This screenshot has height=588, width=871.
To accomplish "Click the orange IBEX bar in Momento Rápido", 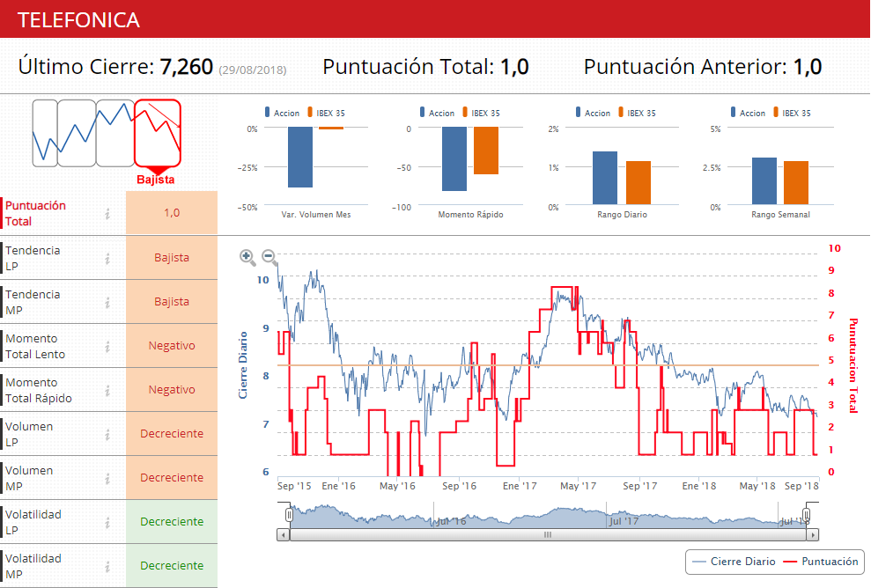I will click(486, 151).
